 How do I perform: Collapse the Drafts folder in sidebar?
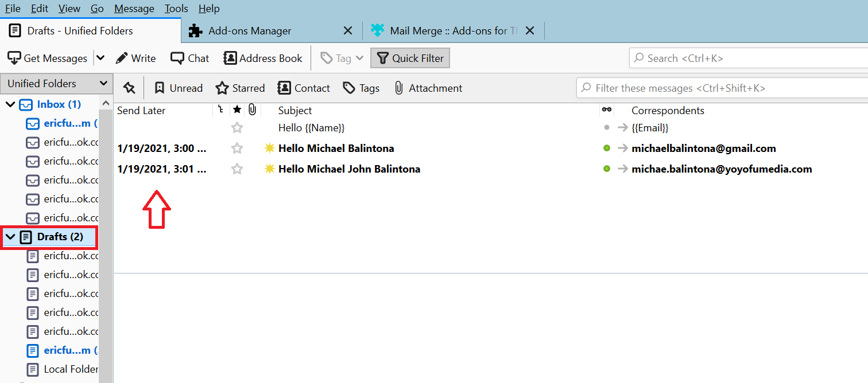pos(10,237)
